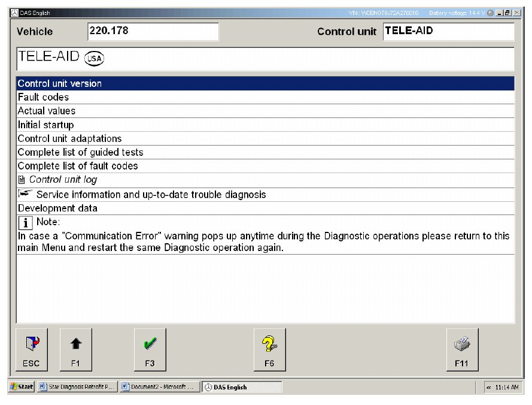Click the Control unit log document icon
532x405 pixels.
point(22,180)
